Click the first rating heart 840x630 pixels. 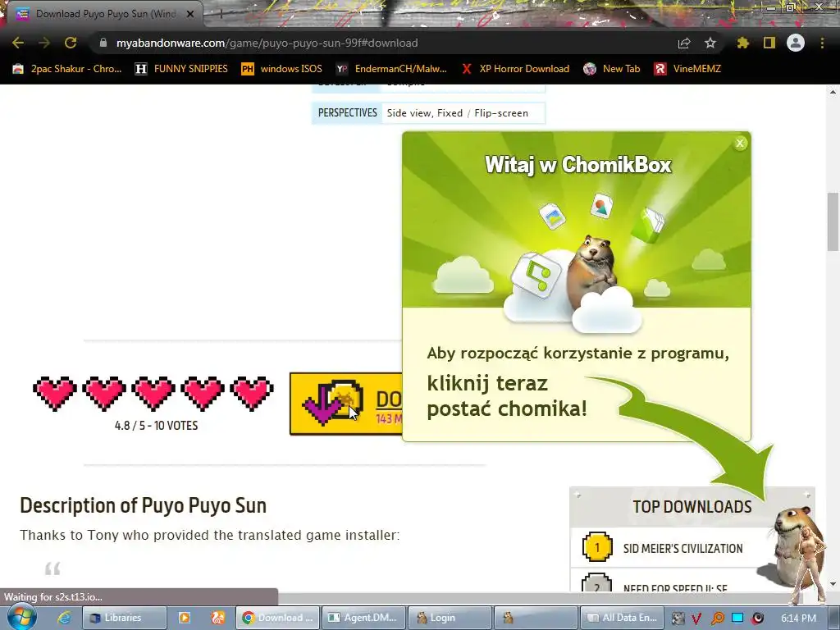(55, 393)
